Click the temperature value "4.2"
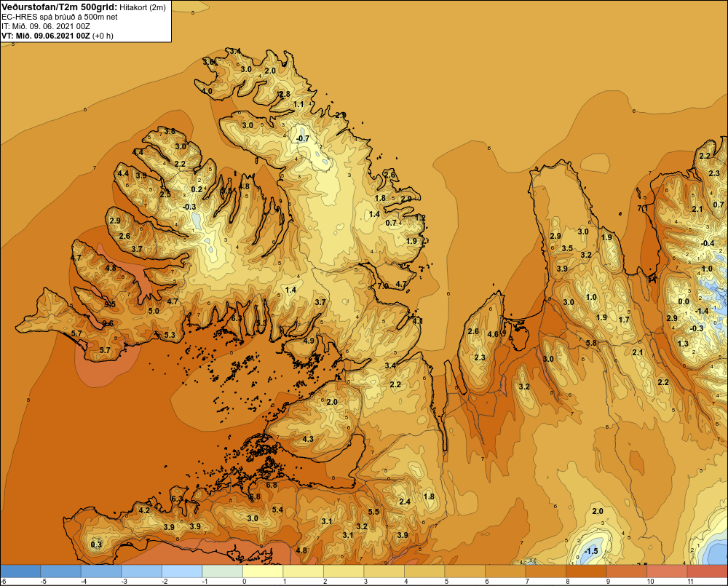 click(x=144, y=510)
